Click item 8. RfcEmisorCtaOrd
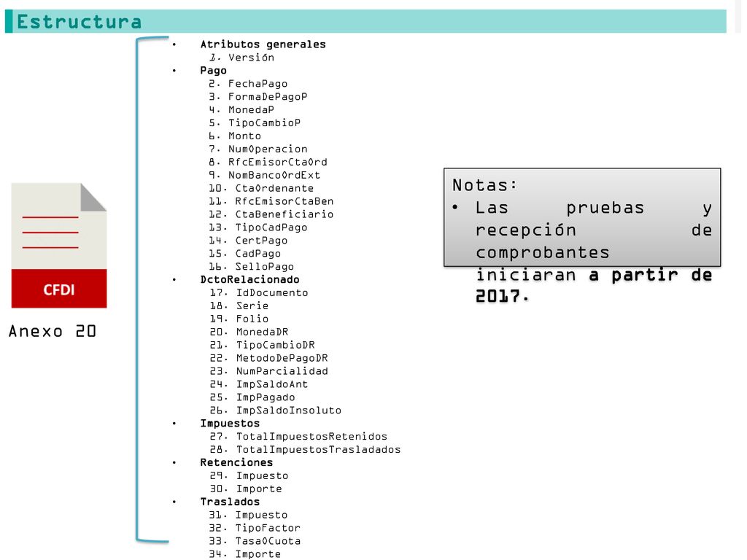The height and width of the screenshot is (560, 747). tap(268, 163)
